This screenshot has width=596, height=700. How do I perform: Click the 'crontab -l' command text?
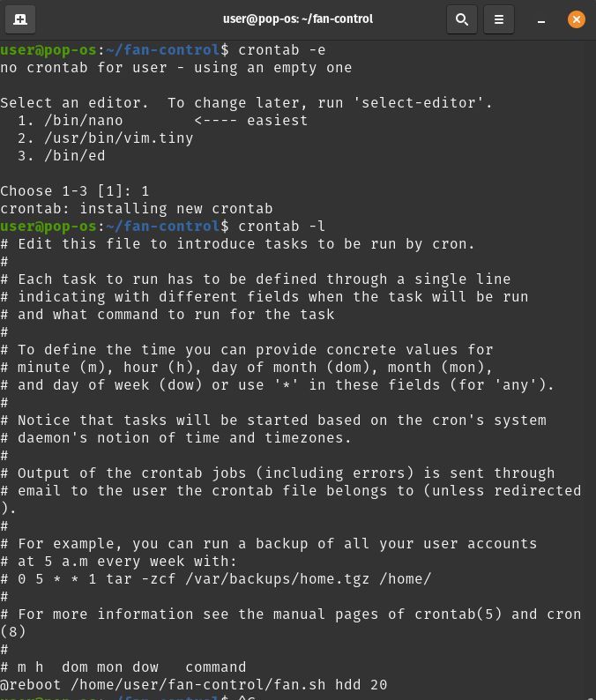[x=282, y=226]
